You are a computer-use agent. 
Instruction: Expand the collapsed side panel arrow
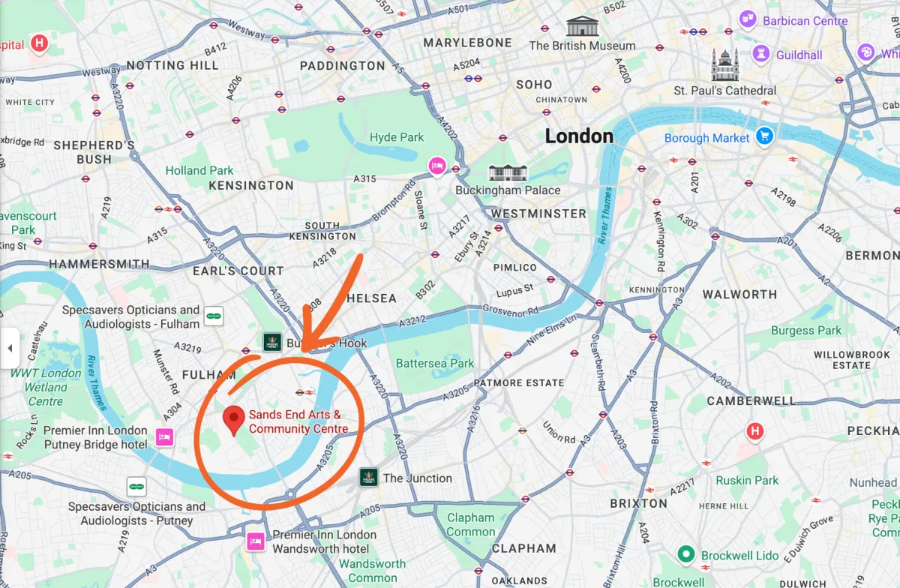click(10, 348)
